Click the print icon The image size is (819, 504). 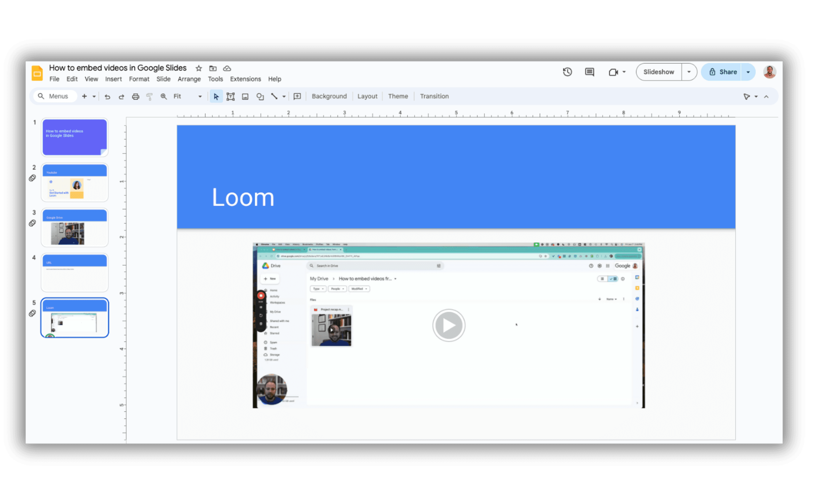click(136, 97)
